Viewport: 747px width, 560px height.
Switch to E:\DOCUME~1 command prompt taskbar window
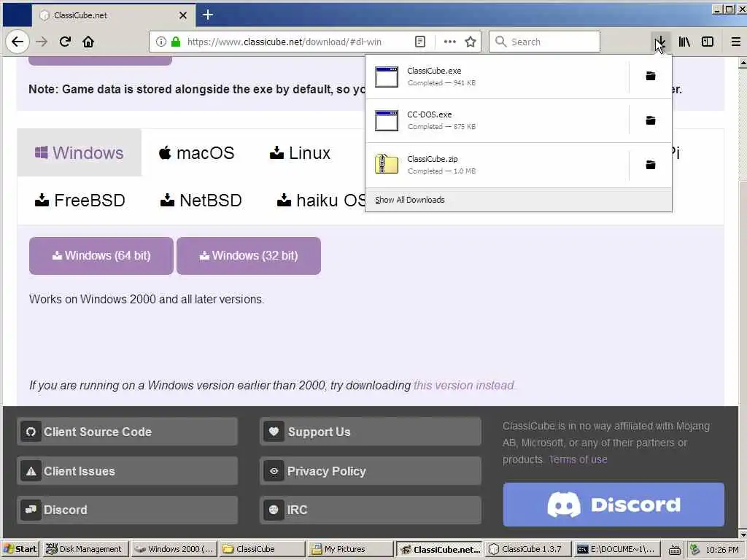(x=618, y=549)
